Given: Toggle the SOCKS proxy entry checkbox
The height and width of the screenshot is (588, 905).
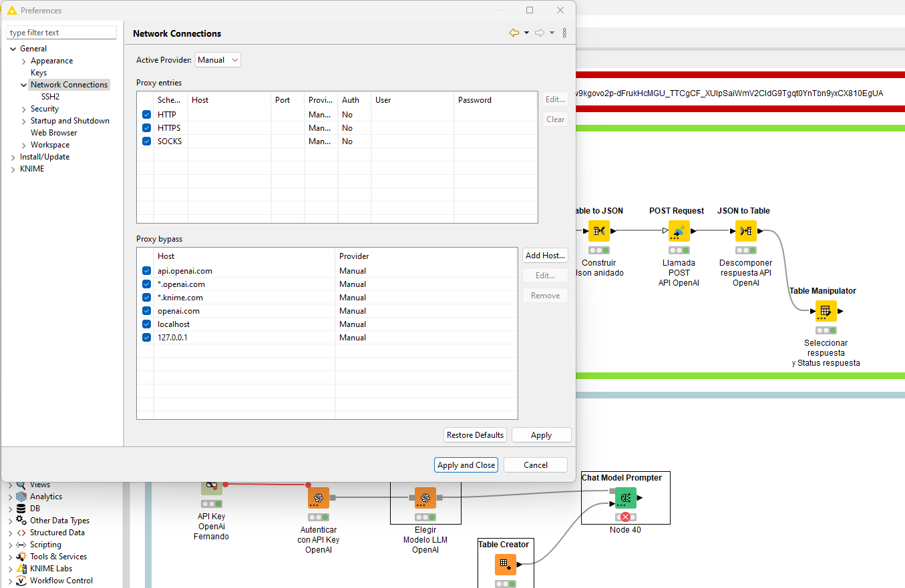Looking at the screenshot, I should click(146, 141).
